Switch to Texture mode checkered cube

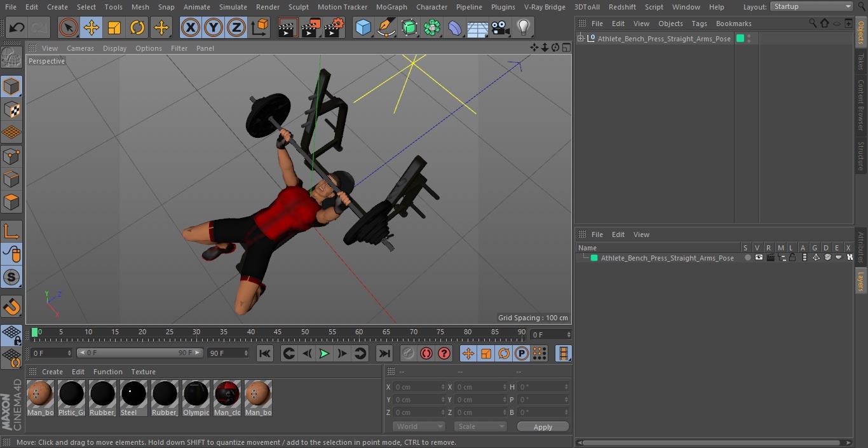(11, 110)
